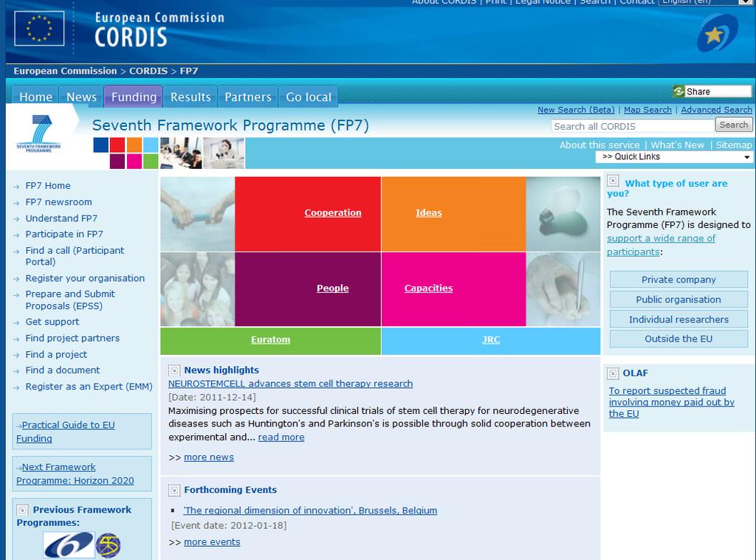This screenshot has height=560, width=756.
Task: Switch to the Funding tab
Action: [x=134, y=97]
